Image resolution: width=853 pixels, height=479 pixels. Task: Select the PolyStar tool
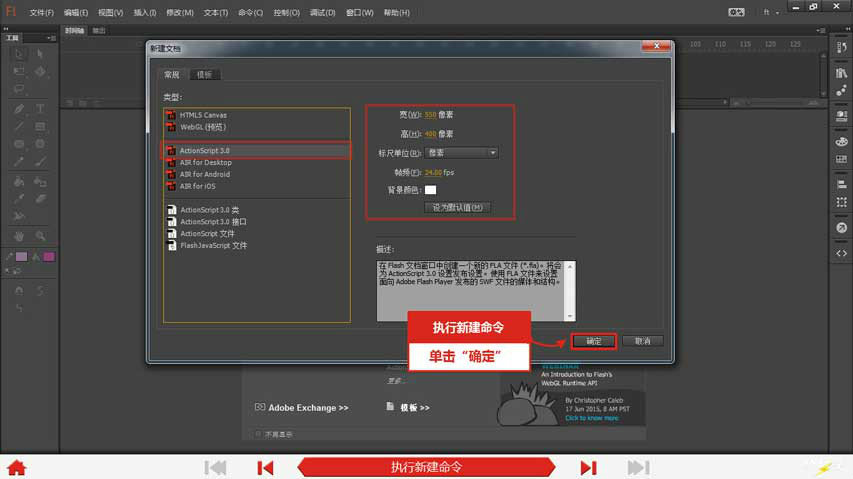tap(40, 144)
